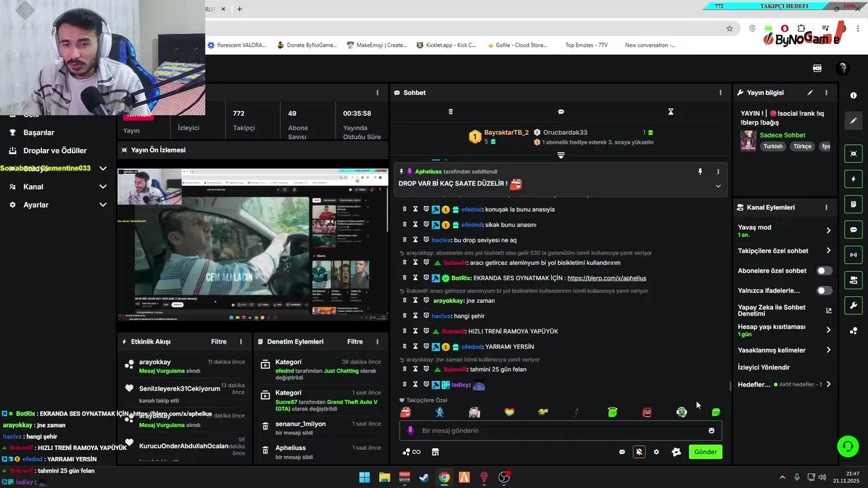Open the profile avatar in top header
The width and height of the screenshot is (868, 488).
(x=842, y=68)
